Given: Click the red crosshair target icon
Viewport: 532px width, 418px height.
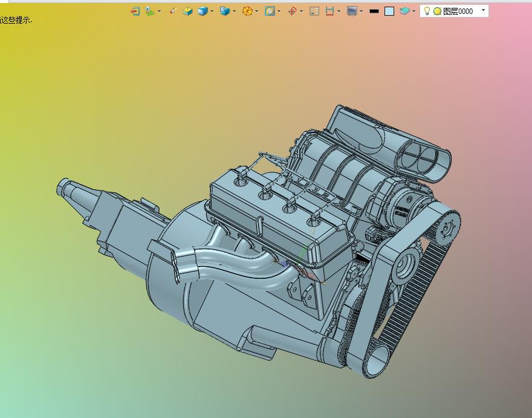Looking at the screenshot, I should tap(292, 11).
